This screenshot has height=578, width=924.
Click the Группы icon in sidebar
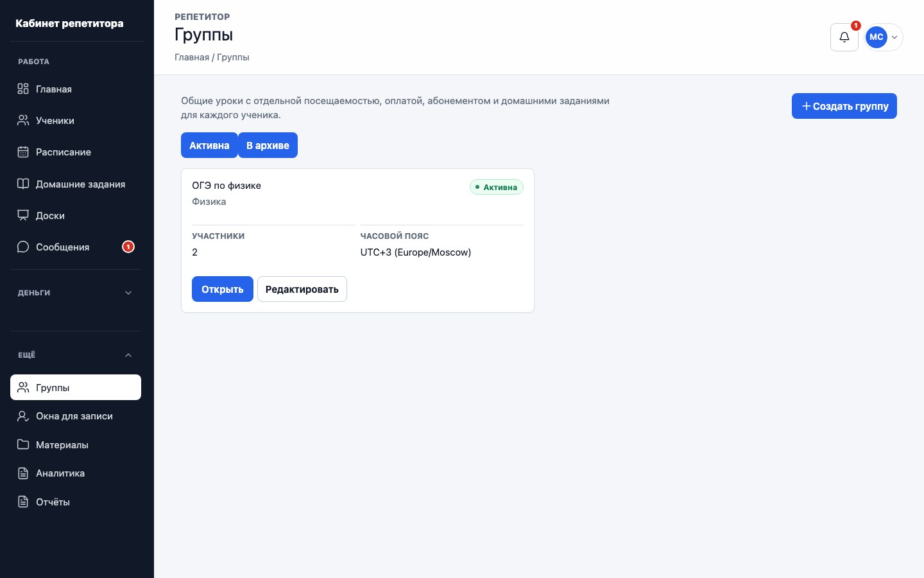[23, 387]
